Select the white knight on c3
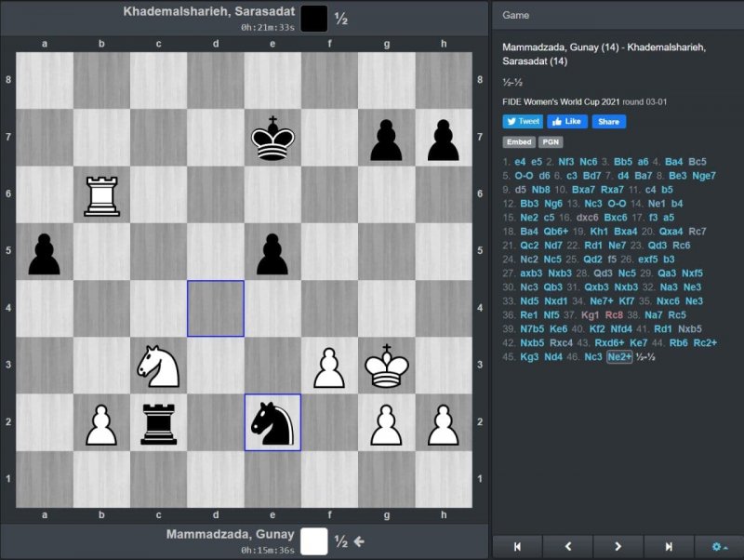This screenshot has width=744, height=560. (x=159, y=367)
